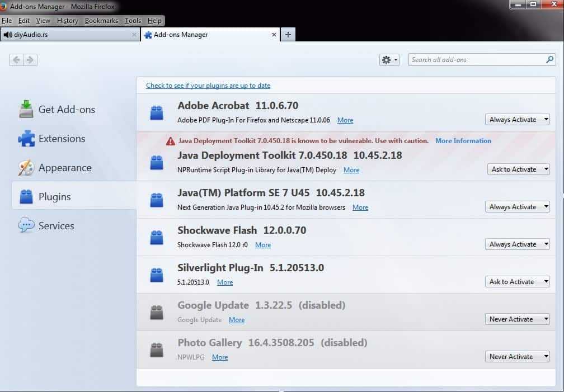Click the search magnifier icon in add-ons search
The width and height of the screenshot is (564, 392).
tap(549, 59)
